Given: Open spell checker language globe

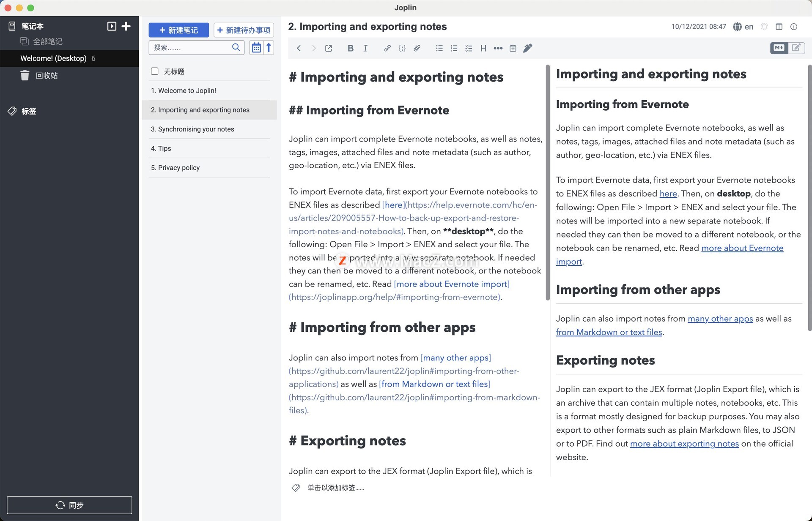Looking at the screenshot, I should (737, 27).
